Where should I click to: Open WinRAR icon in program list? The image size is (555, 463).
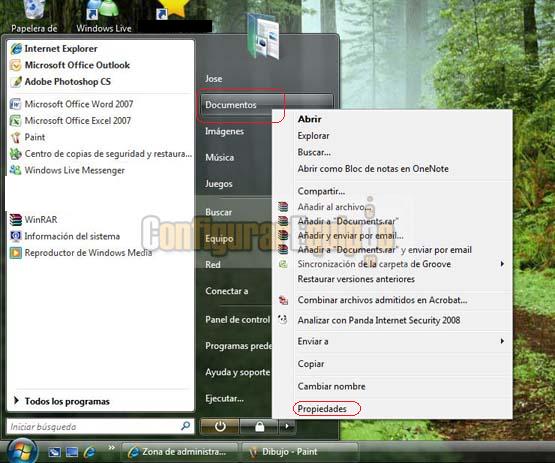[x=16, y=219]
